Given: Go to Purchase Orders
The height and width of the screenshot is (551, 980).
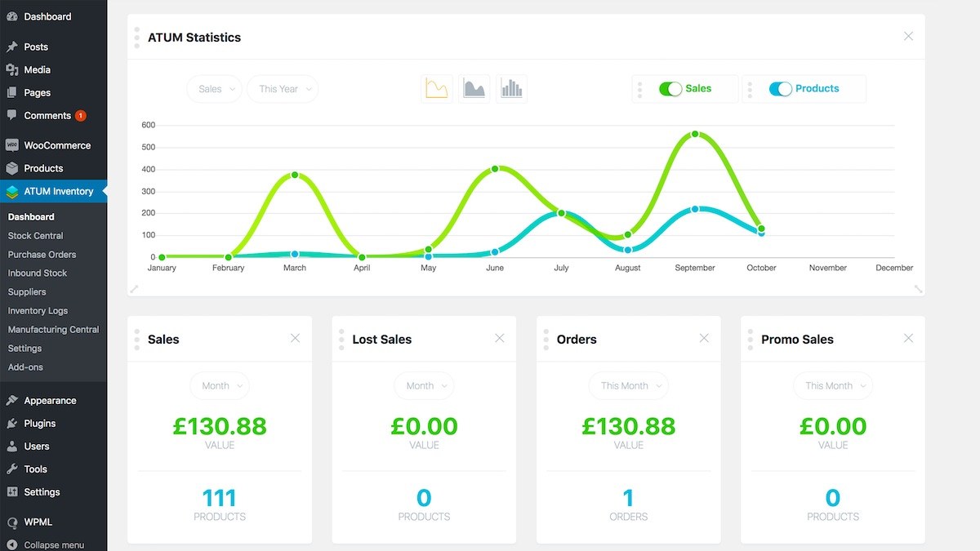Looking at the screenshot, I should 42,255.
